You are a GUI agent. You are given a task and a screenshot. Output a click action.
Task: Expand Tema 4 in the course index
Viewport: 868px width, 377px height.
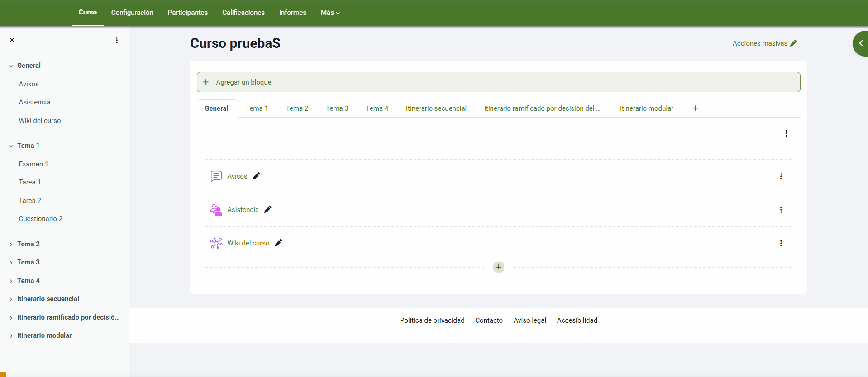(x=11, y=281)
